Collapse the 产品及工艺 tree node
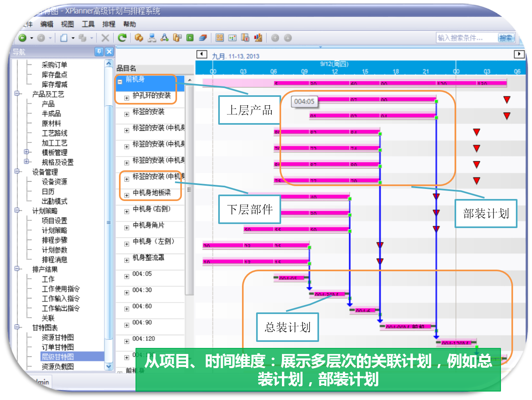The width and height of the screenshot is (532, 400). (x=17, y=94)
